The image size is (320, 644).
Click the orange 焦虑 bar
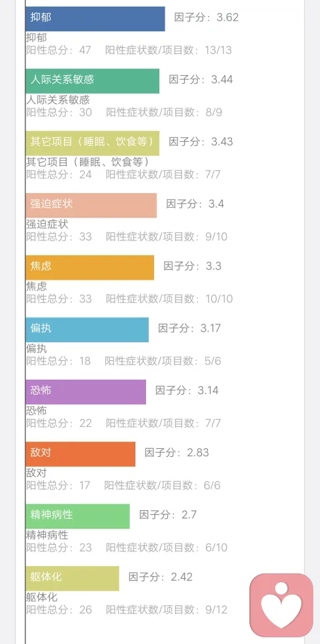89,268
